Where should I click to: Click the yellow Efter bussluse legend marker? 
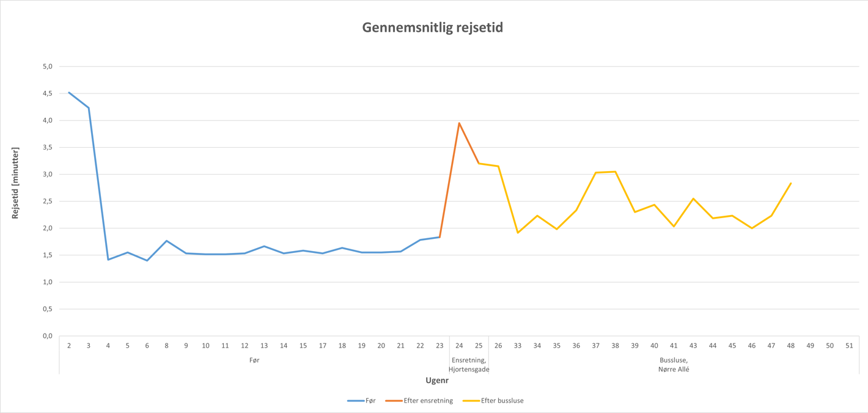point(471,401)
